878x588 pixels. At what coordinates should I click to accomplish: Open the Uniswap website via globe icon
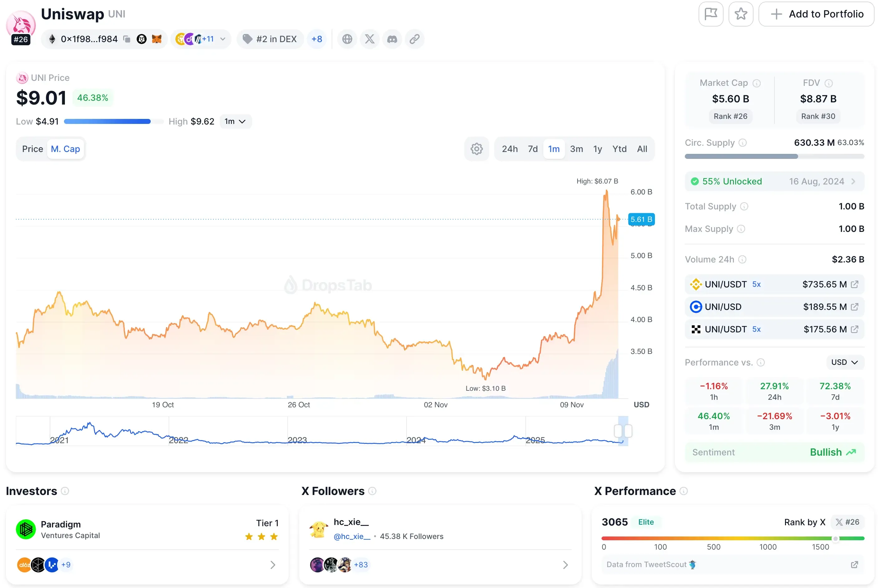347,39
